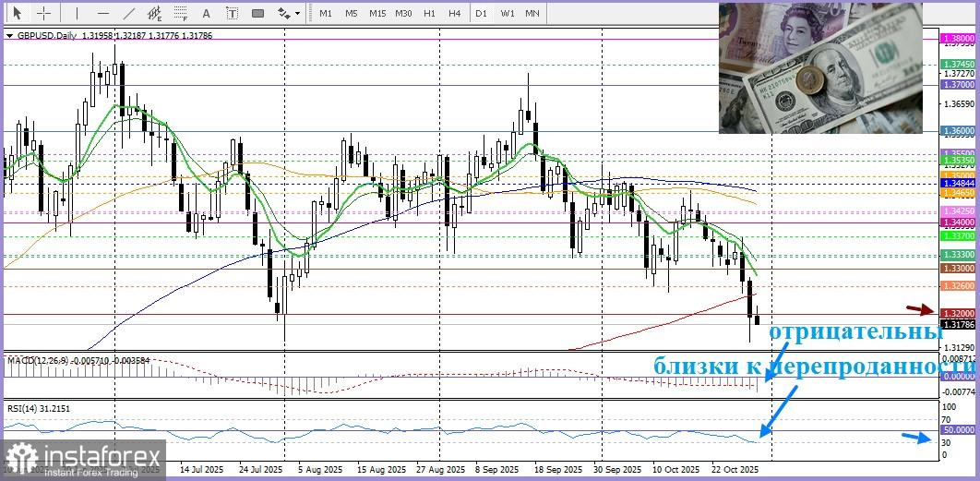
Task: Draw a vertical line tool
Action: pos(78,13)
